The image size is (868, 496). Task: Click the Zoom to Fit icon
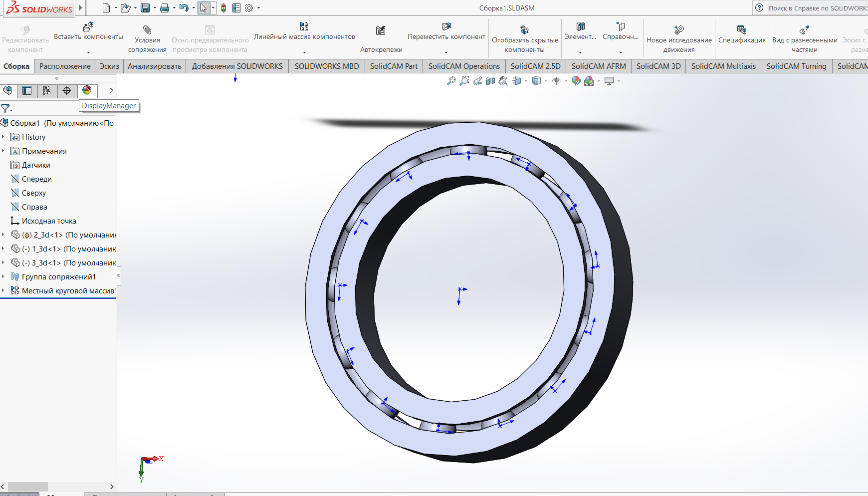[451, 81]
